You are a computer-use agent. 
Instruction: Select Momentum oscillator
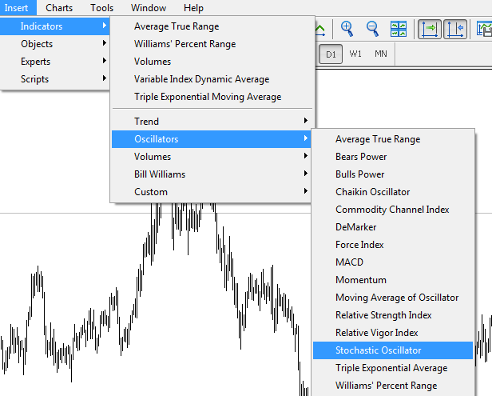click(x=393, y=280)
